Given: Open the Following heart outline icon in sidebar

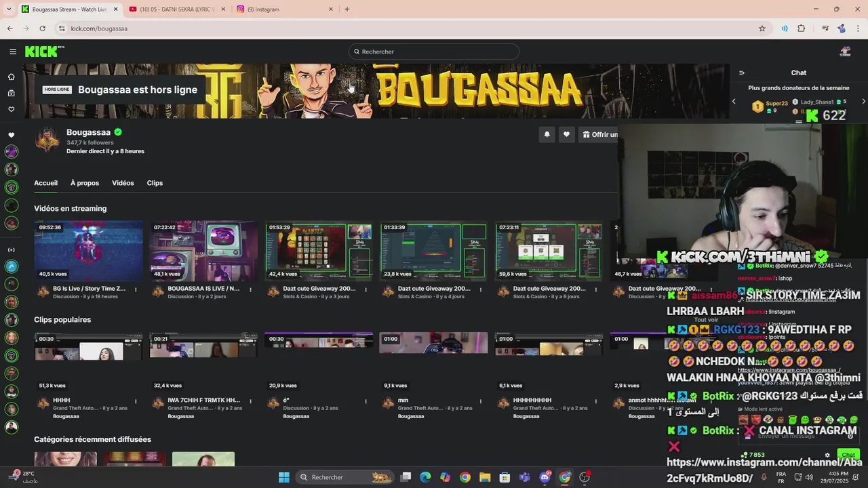Looking at the screenshot, I should click(12, 109).
